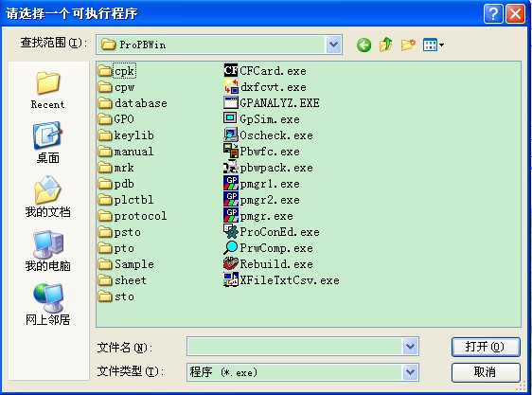Focus the 文件名 input field
The image size is (532, 395).
click(x=294, y=347)
